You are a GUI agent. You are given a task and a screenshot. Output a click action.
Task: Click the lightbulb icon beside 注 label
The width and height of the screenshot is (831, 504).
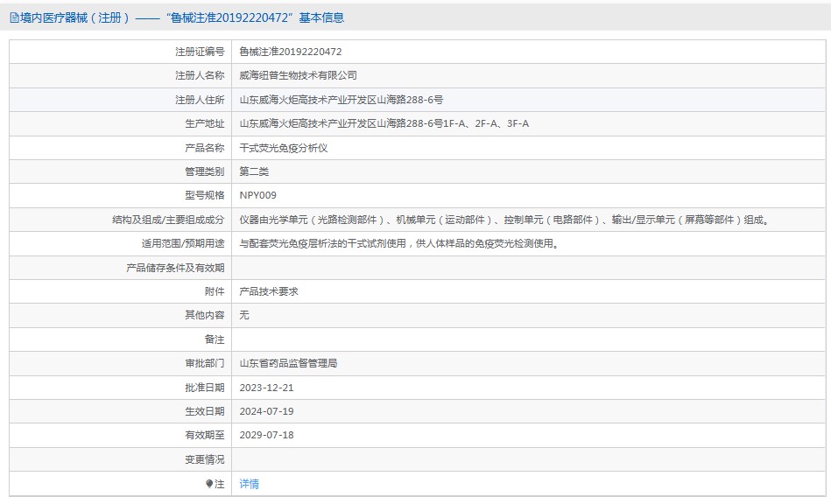tap(208, 484)
